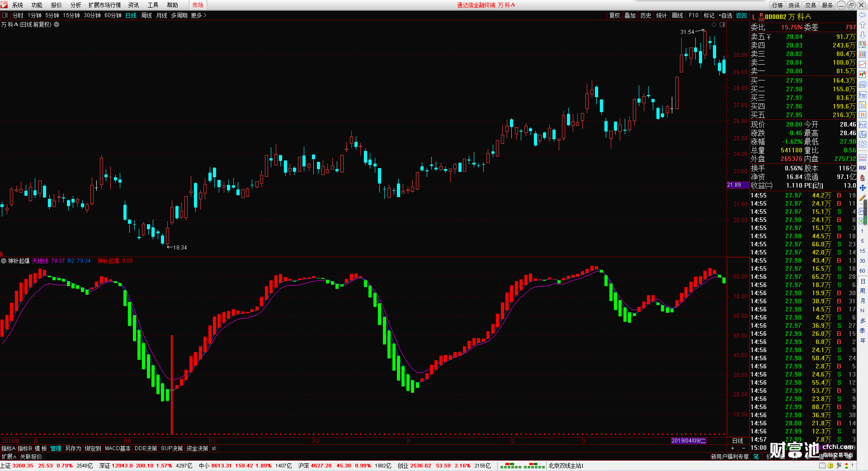Image resolution: width=868 pixels, height=471 pixels.
Task: Select the 日线 daily period
Action: coord(131,15)
